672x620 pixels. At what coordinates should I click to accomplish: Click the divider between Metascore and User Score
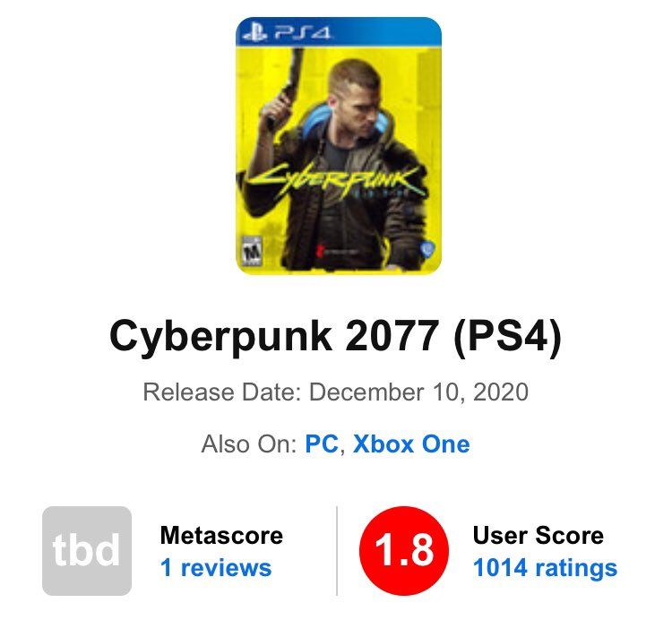coord(337,551)
